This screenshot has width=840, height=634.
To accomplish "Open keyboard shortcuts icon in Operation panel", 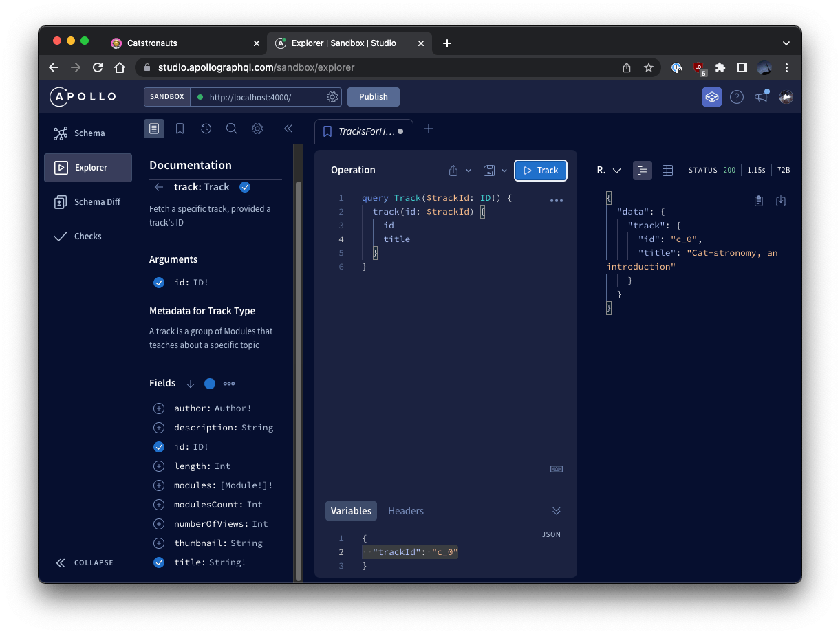I will click(x=557, y=469).
